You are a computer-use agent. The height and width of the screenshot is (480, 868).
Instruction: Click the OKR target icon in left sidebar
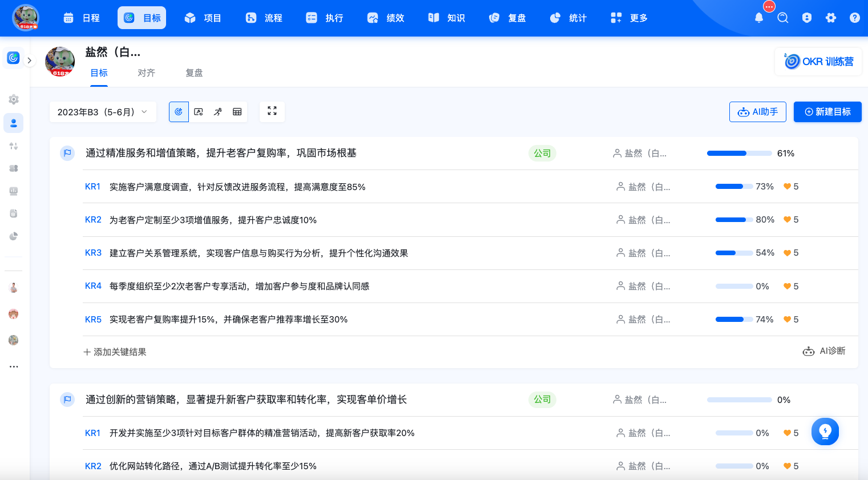tap(13, 58)
